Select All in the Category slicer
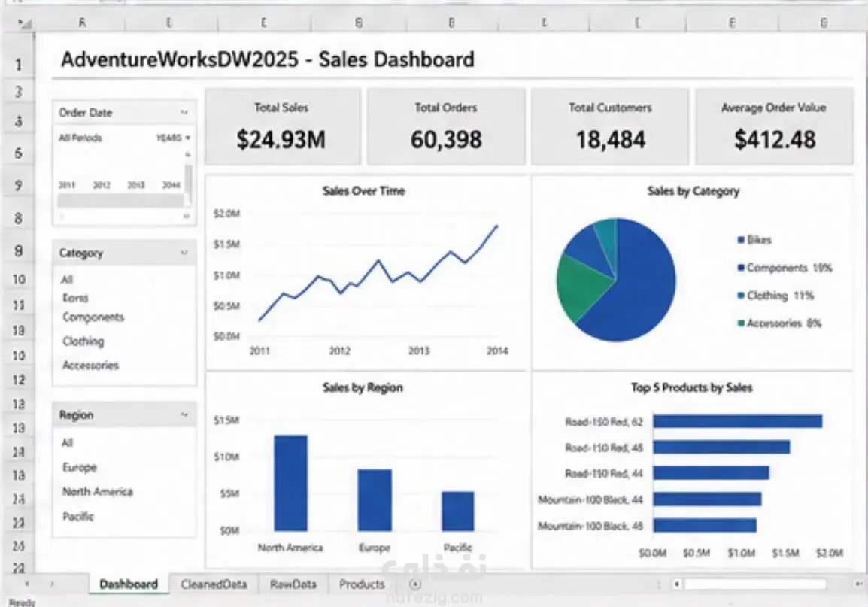 tap(67, 279)
